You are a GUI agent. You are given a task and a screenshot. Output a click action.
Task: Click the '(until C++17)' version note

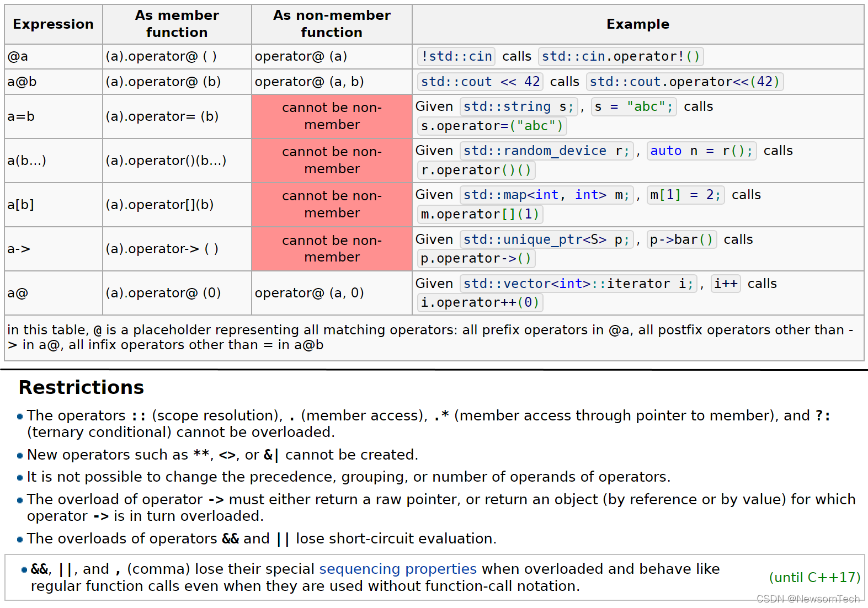point(815,578)
